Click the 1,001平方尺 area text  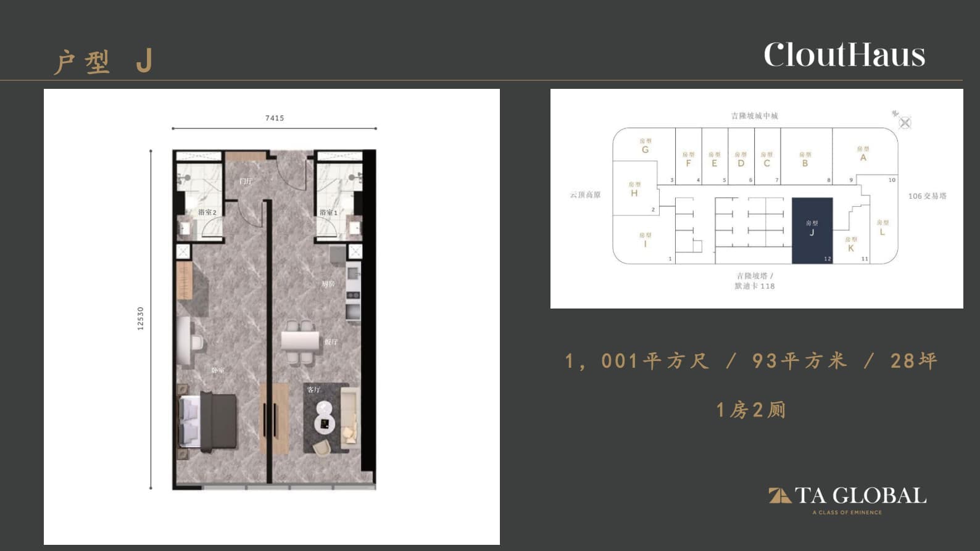(638, 361)
